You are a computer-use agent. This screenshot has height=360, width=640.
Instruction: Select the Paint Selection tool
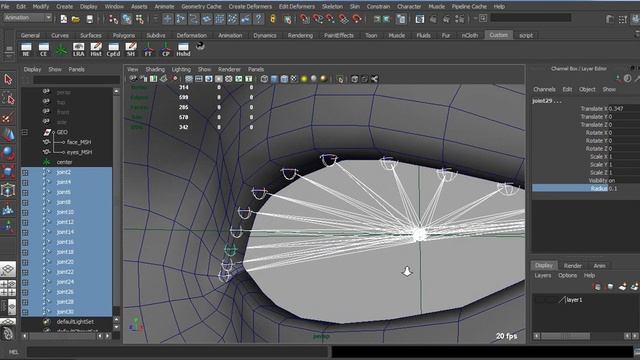pos(7,118)
